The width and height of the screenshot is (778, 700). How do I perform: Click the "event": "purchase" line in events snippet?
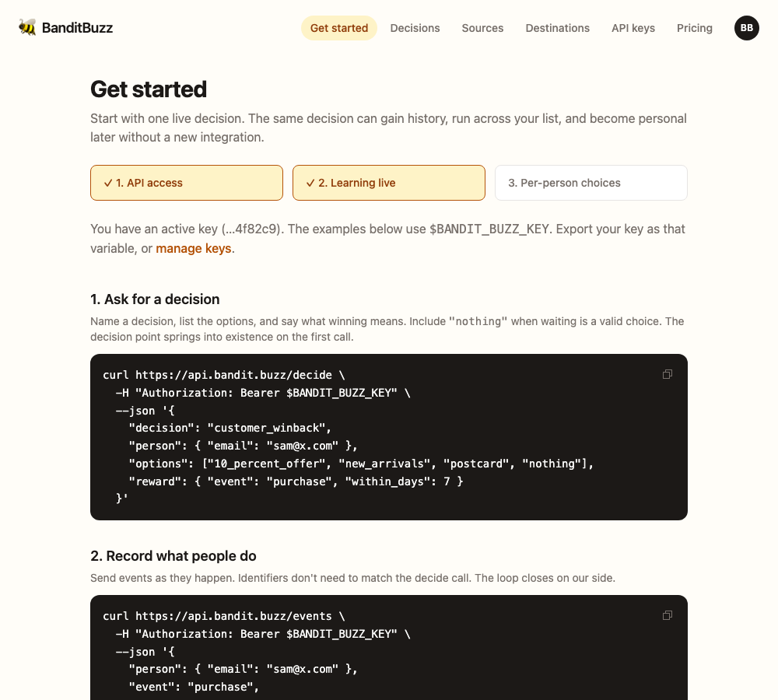point(194,687)
